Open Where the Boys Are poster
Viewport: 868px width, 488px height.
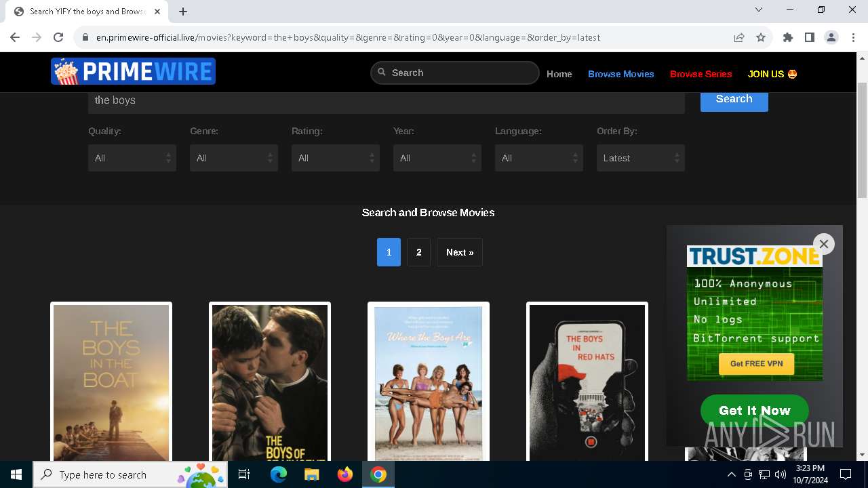429,382
